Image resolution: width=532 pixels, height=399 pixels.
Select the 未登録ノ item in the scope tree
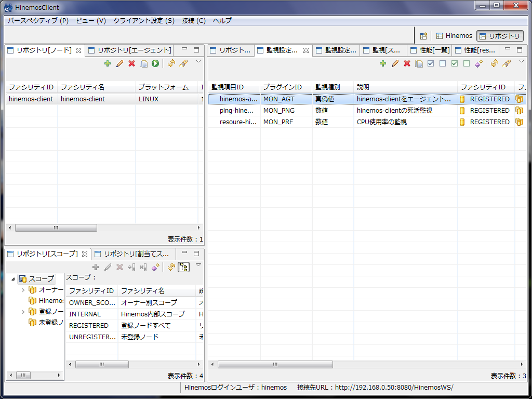point(46,322)
